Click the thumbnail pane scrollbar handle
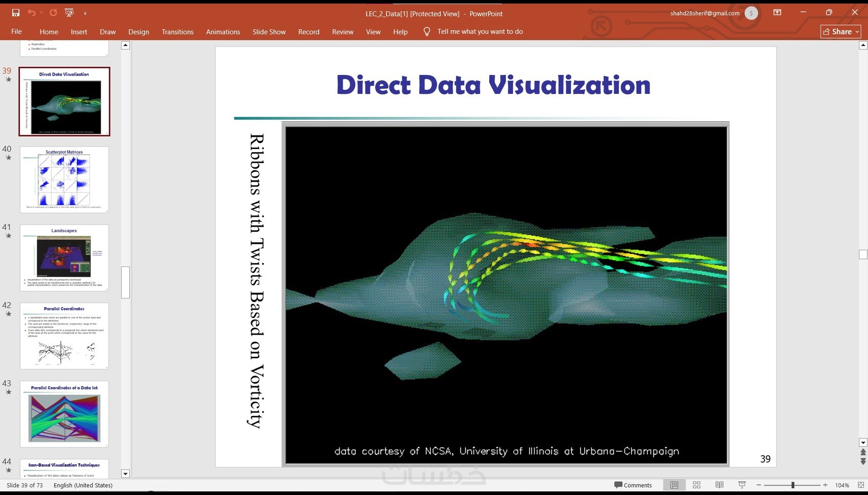Viewport: 868px width, 495px height. tap(126, 282)
